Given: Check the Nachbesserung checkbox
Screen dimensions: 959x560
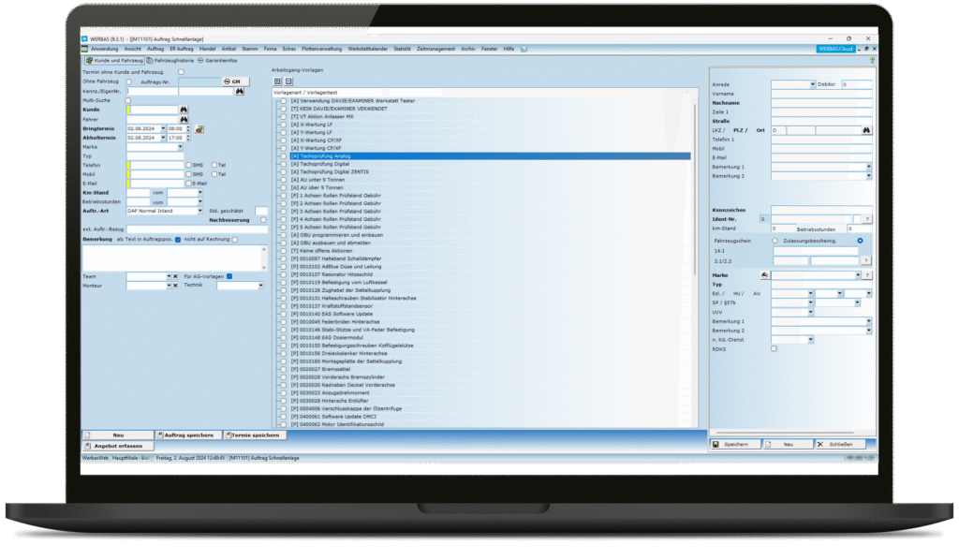Looking at the screenshot, I should (x=264, y=220).
